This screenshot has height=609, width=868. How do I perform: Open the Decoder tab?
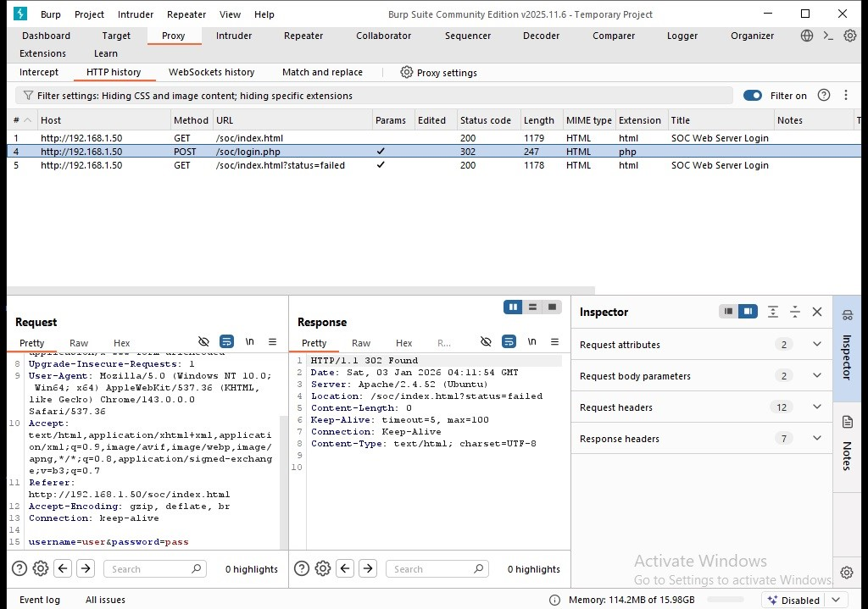[x=541, y=36]
